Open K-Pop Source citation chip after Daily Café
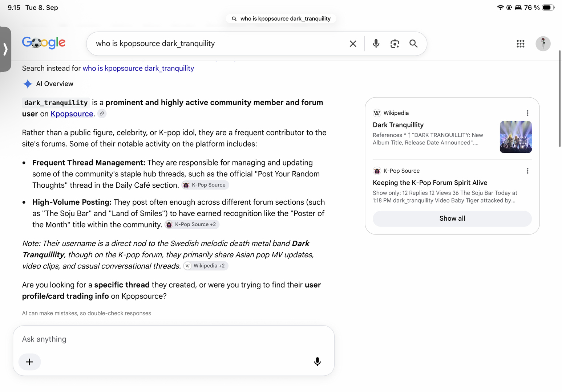The height and width of the screenshot is (392, 562). [x=205, y=185]
